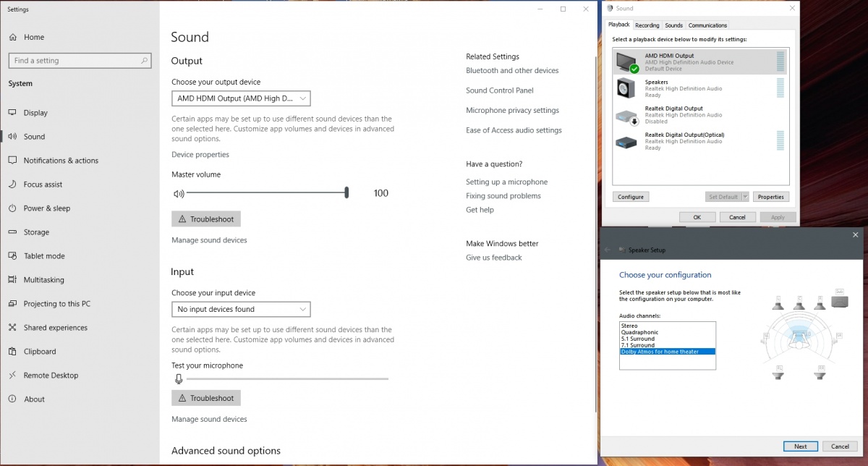Click the Home icon in Settings
868x466 pixels.
(12, 37)
